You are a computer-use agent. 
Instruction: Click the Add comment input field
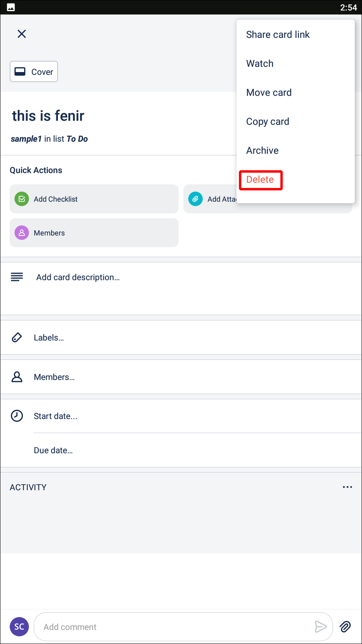161,626
